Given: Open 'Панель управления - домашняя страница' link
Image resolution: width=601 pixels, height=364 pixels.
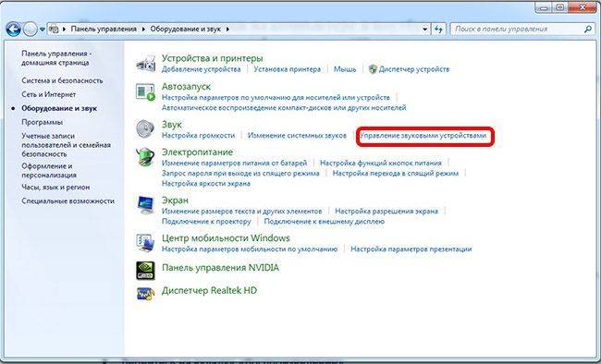Looking at the screenshot, I should click(x=56, y=58).
